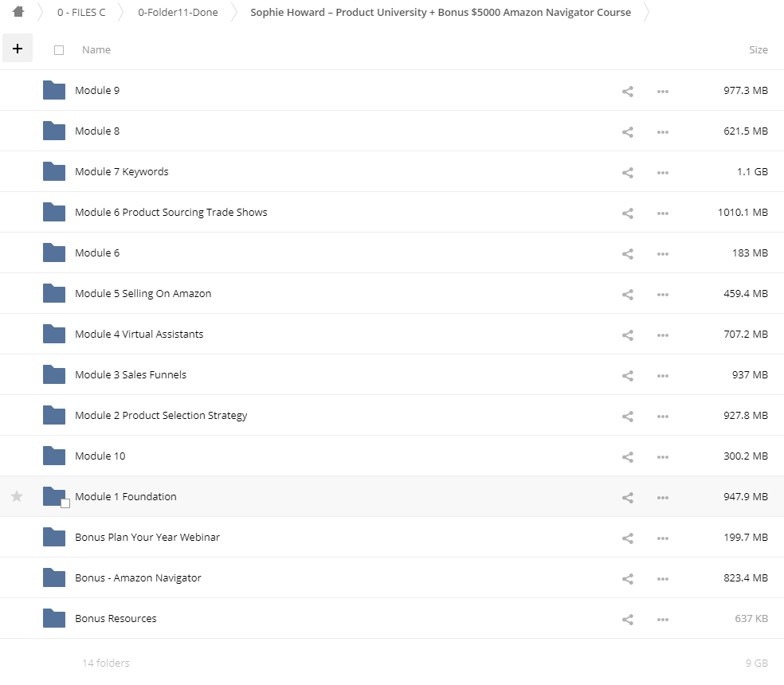
Task: Open more actions menu for Module 8
Action: click(x=662, y=131)
